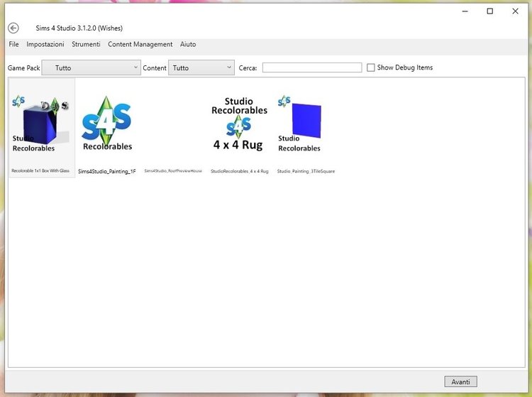This screenshot has height=397, width=532.
Task: Select Recolorable 1x1 Box With Glass thumbnail
Action: [x=42, y=127]
